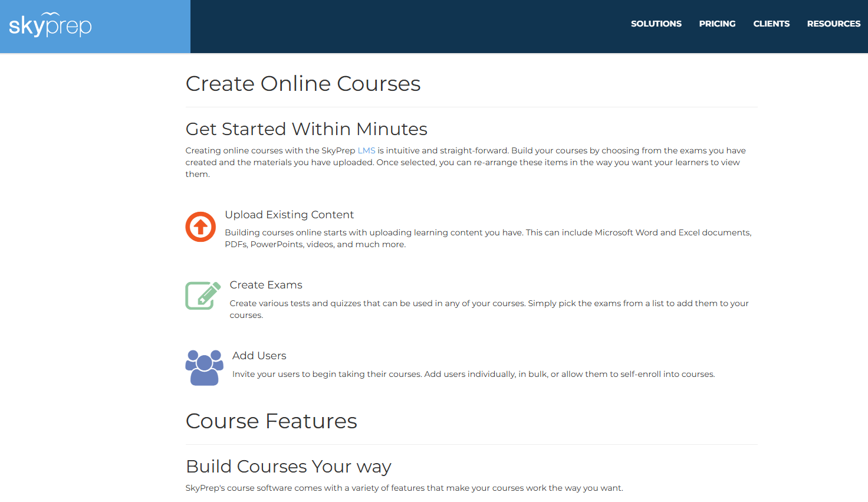The width and height of the screenshot is (868, 502).
Task: Go to the Clients menu item
Action: [x=771, y=24]
